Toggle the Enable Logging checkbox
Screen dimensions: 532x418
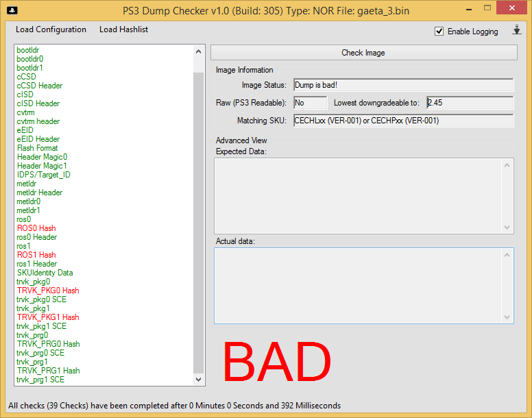(x=439, y=32)
